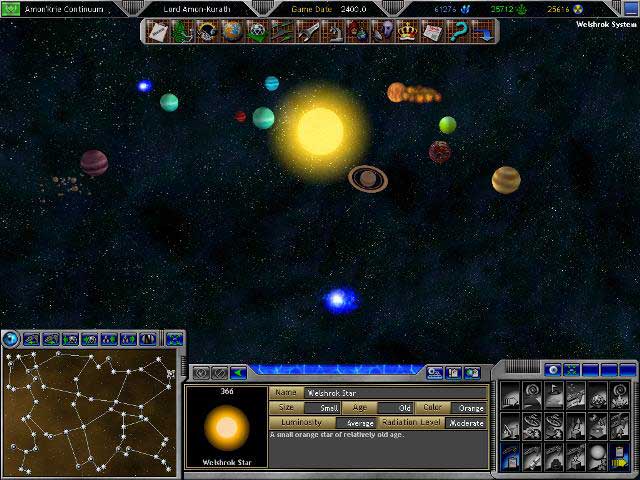
Task: Open the alien skull races icon
Action: (x=257, y=32)
